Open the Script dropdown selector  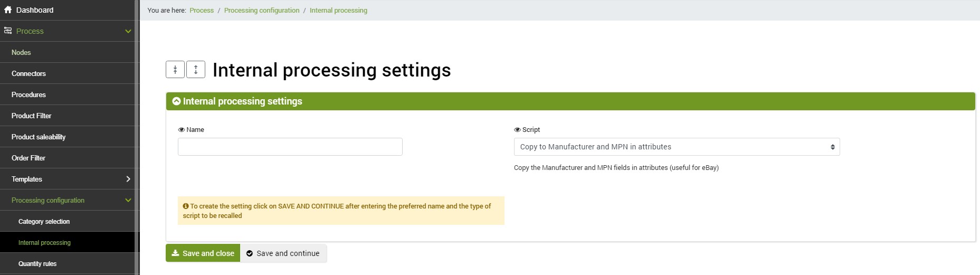(x=677, y=147)
